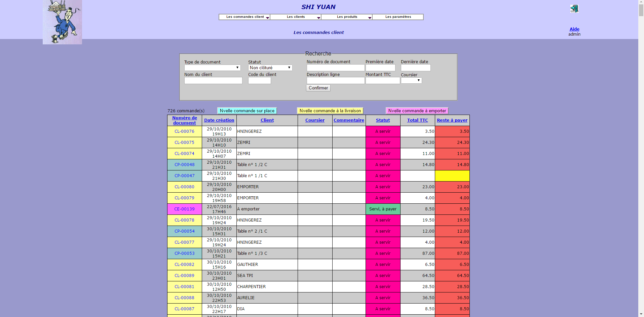Create Nvelle commande sur place

[247, 111]
